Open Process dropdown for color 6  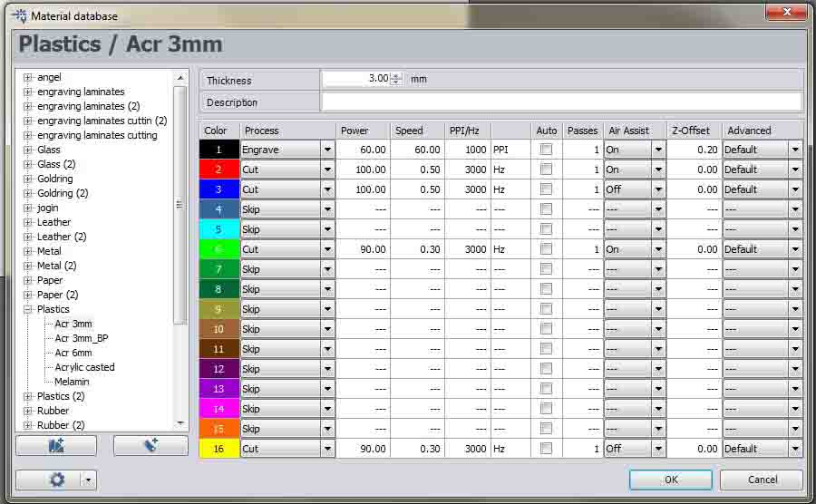327,249
